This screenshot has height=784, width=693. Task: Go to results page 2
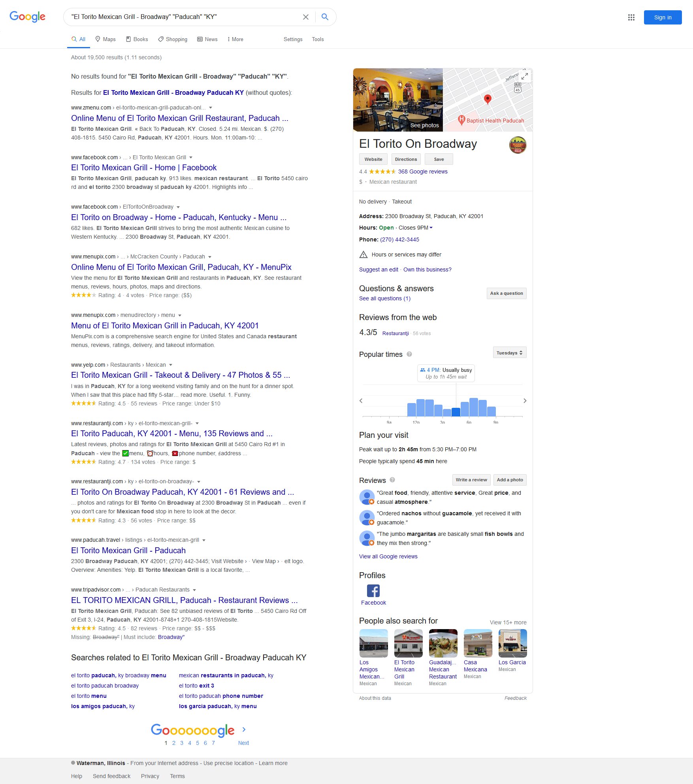(x=173, y=743)
